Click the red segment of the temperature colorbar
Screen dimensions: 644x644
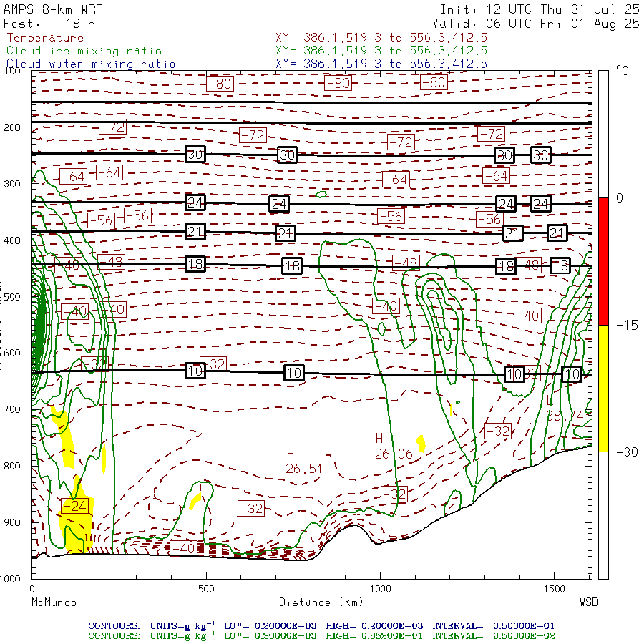pyautogui.click(x=603, y=261)
